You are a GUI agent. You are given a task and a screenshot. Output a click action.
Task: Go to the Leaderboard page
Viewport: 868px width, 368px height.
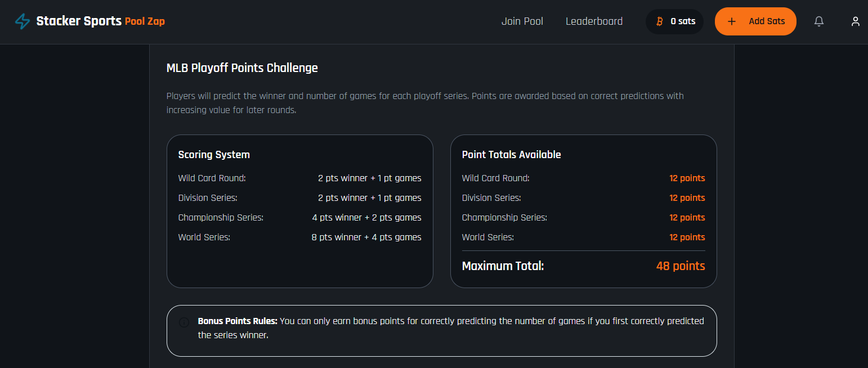[594, 21]
